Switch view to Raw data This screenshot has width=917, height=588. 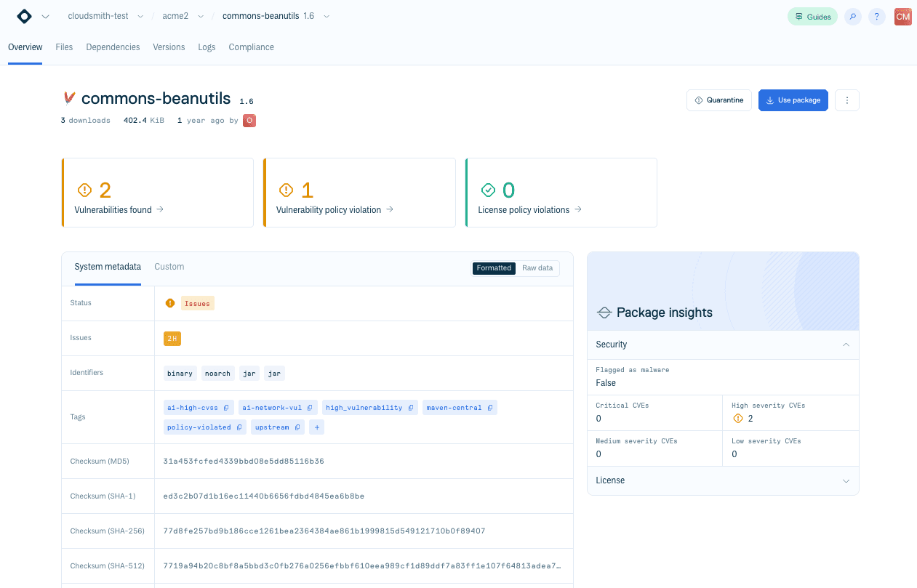(537, 268)
